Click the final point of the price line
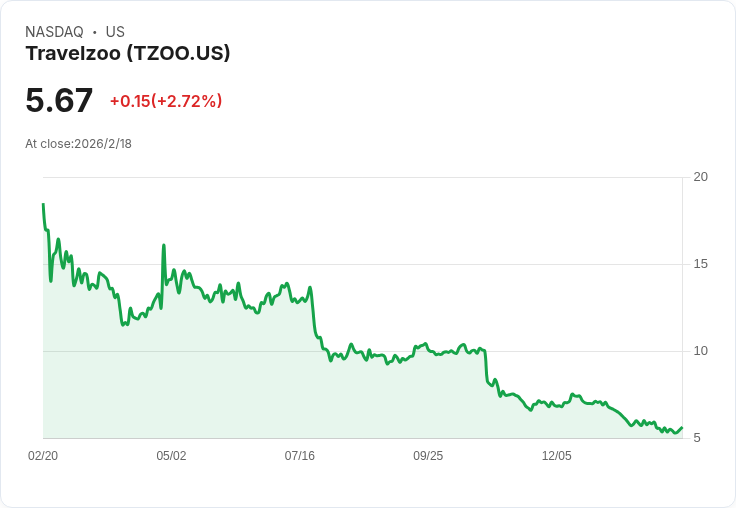736x508 pixels. pyautogui.click(x=681, y=427)
